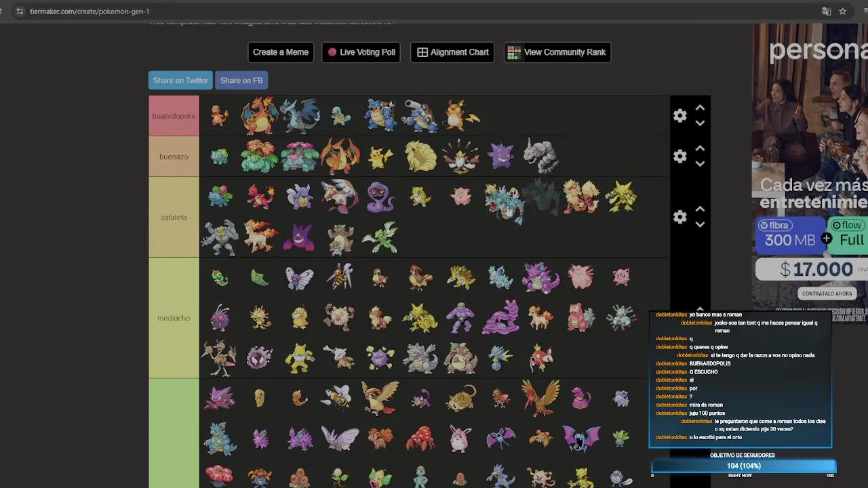Select Gengar in buenazo tier
Viewport: 868px width, 488px height.
coord(502,157)
